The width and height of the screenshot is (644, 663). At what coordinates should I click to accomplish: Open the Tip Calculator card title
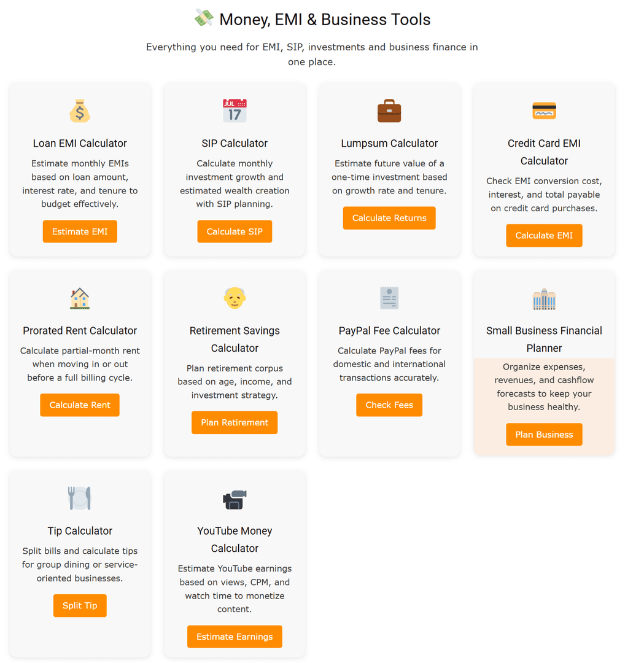tap(80, 531)
